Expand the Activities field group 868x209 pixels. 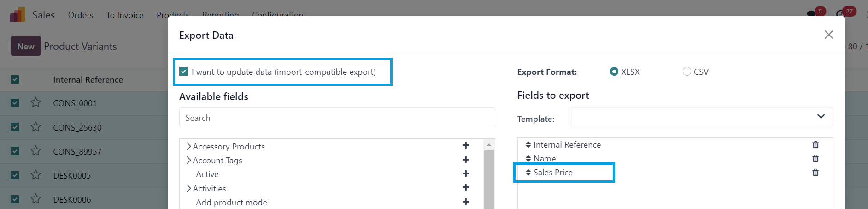click(188, 188)
